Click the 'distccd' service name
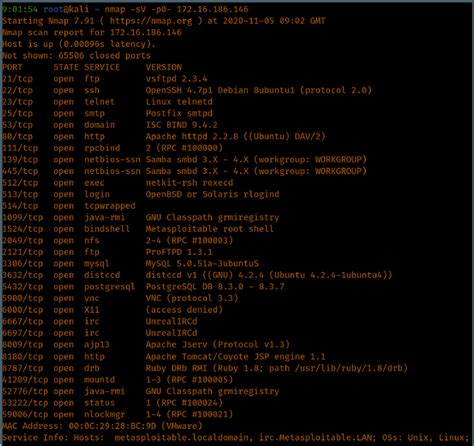474x446 pixels. point(102,275)
